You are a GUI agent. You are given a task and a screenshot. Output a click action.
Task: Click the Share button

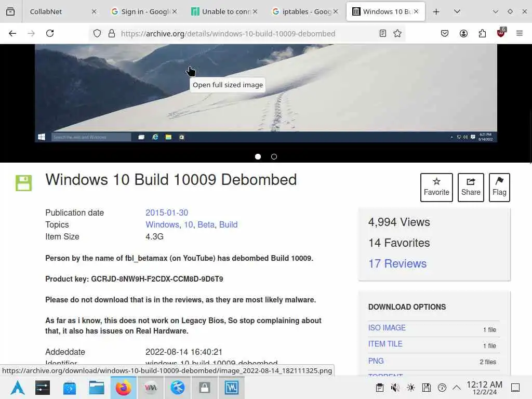471,187
